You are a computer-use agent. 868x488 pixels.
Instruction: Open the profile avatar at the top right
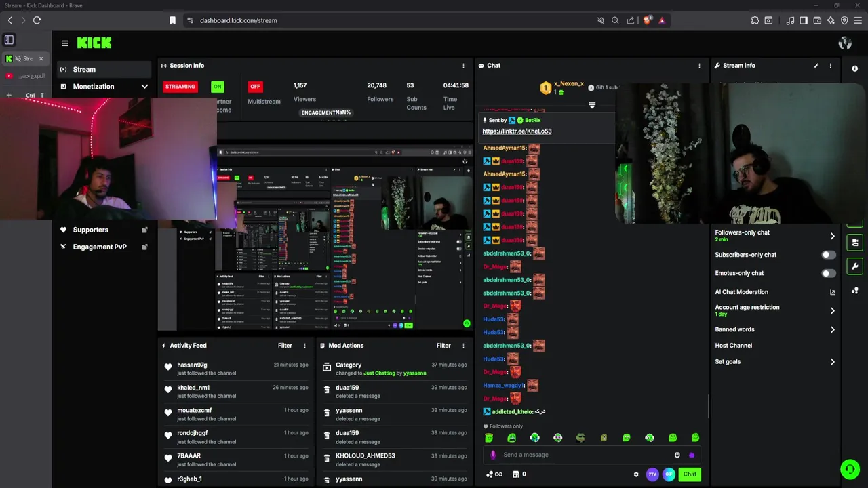(x=845, y=43)
